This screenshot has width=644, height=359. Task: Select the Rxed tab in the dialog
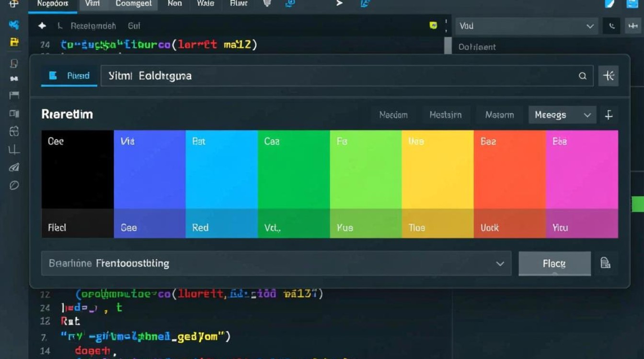tap(69, 76)
